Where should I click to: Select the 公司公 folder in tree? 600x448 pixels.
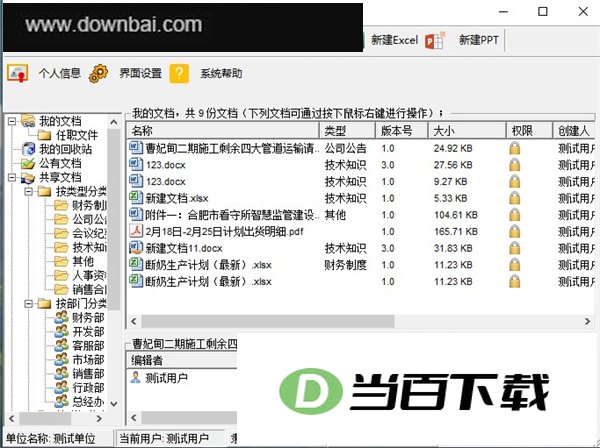click(x=81, y=220)
